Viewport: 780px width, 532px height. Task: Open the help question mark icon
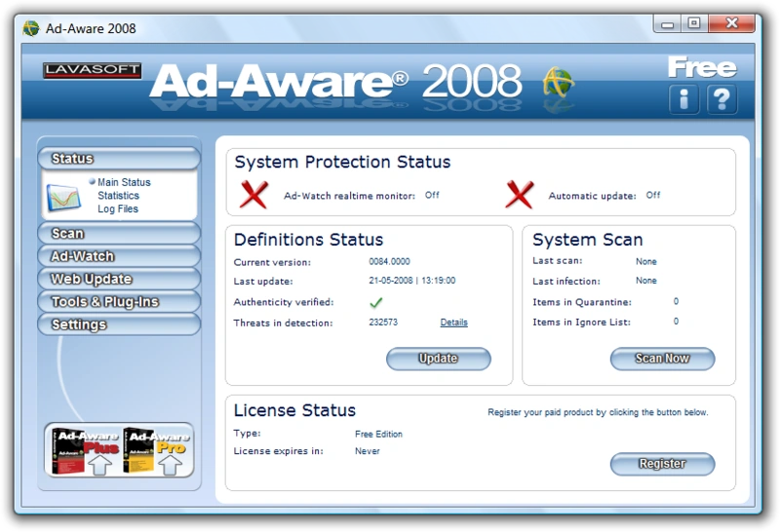(721, 99)
